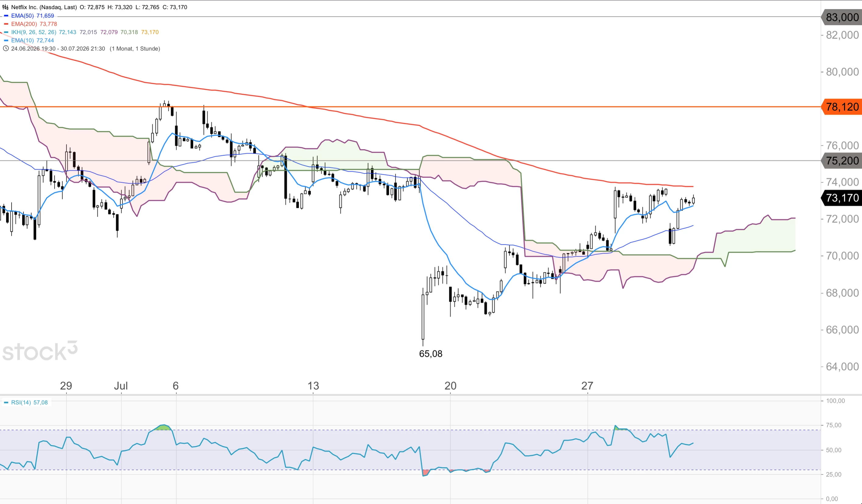862x504 pixels.
Task: Click the EMA(10) legend color marker
Action: tap(6, 40)
